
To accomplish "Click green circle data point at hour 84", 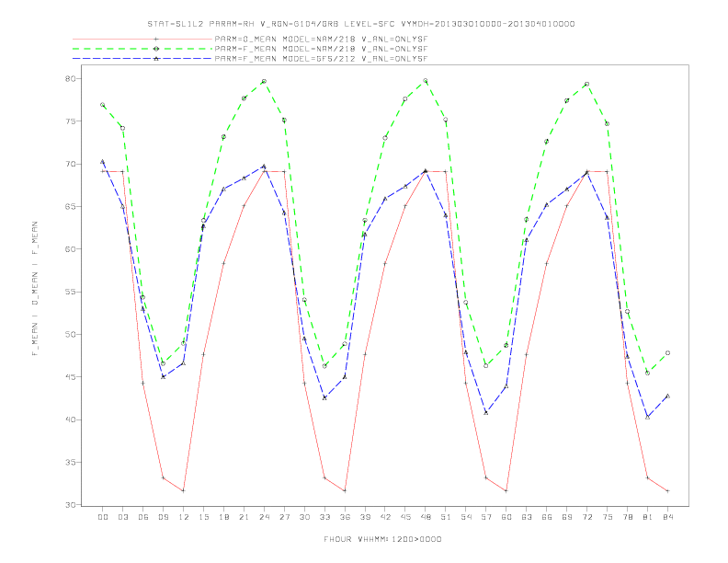I will 667,353.
